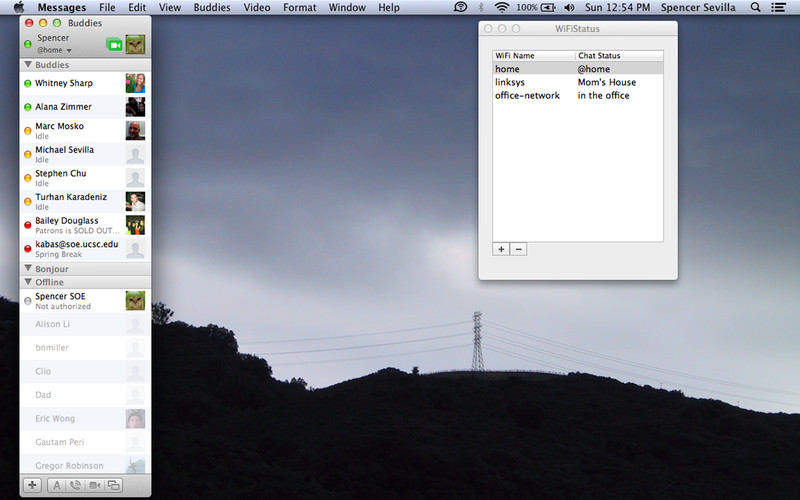Screen dimensions: 800x500
Task: Click Bailey Douglass's red away indicator
Action: point(28,225)
